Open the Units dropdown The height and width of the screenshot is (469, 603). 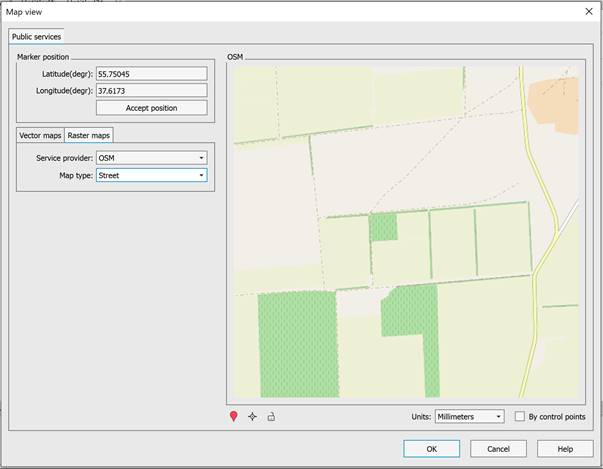[470, 416]
